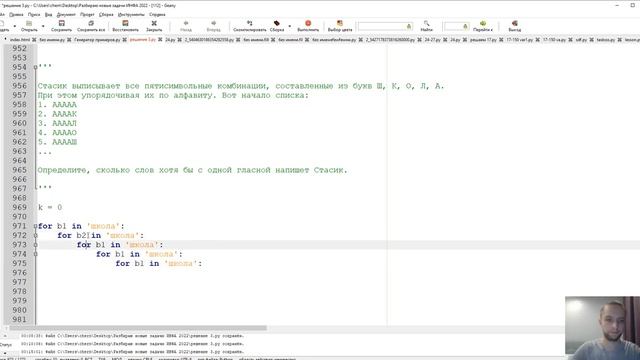Close the sdf.py tab
The width and height of the screenshot is (640, 360).
click(591, 40)
